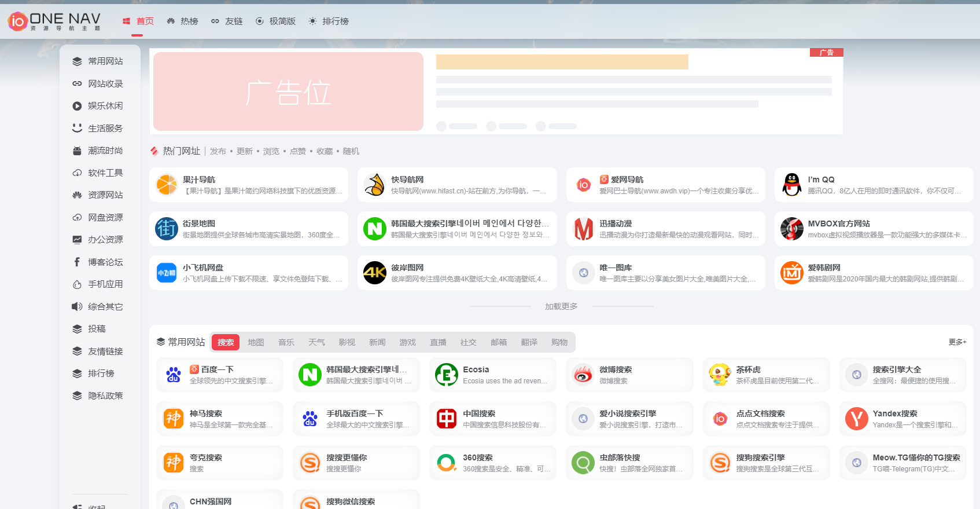Sort hot sites by 点赞
The height and width of the screenshot is (509, 980).
297,151
